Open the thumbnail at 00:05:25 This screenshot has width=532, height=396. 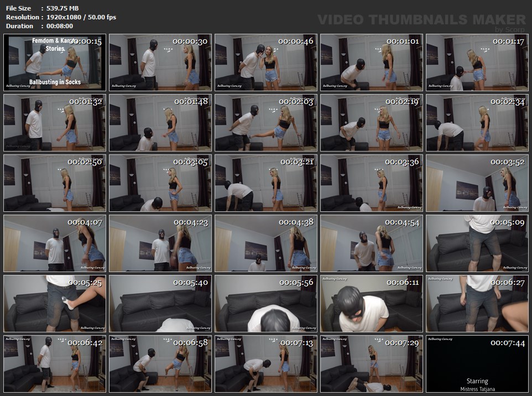coord(55,304)
